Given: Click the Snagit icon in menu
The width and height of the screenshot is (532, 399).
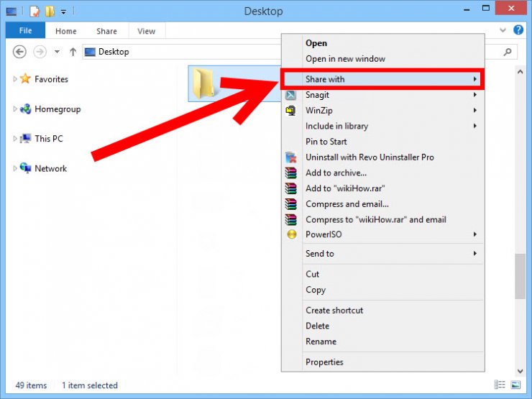Looking at the screenshot, I should point(290,95).
